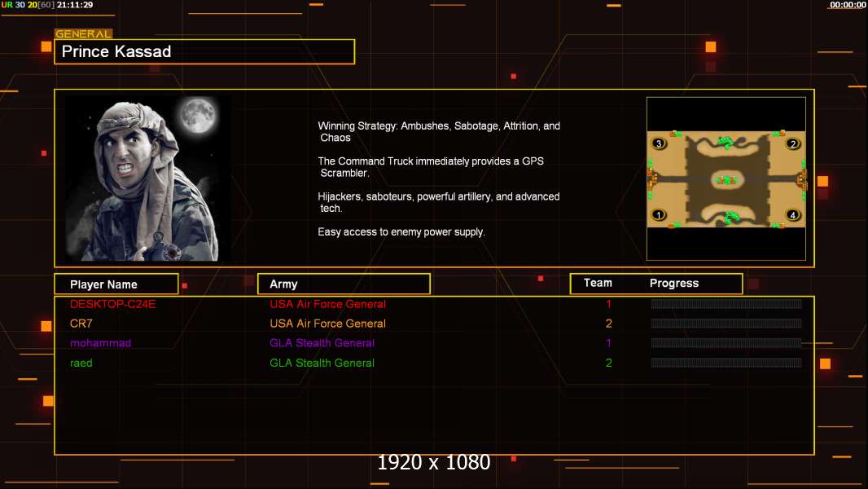The height and width of the screenshot is (489, 868).
Task: Click CR7's USA Air Force General army
Action: pyautogui.click(x=327, y=324)
